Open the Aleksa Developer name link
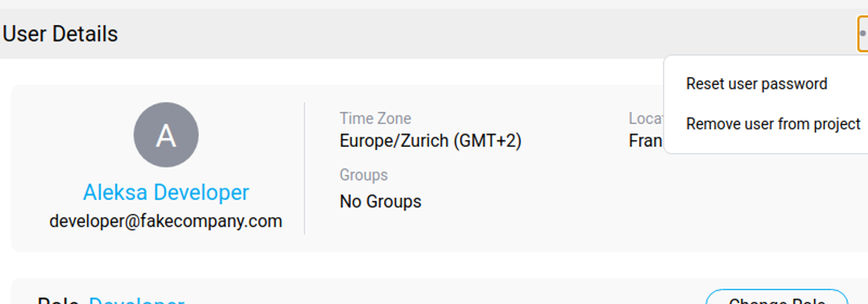The width and height of the screenshot is (868, 304). (x=166, y=193)
